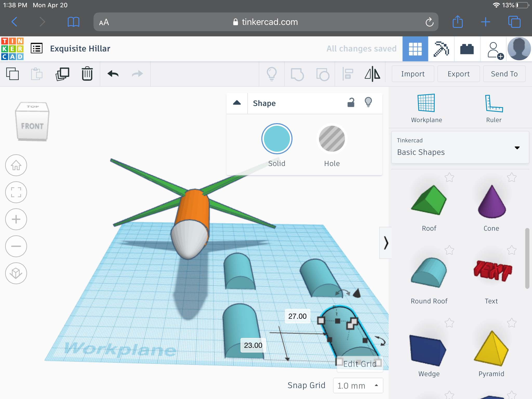Fit all in view icon
The image size is (532, 399).
click(x=16, y=192)
